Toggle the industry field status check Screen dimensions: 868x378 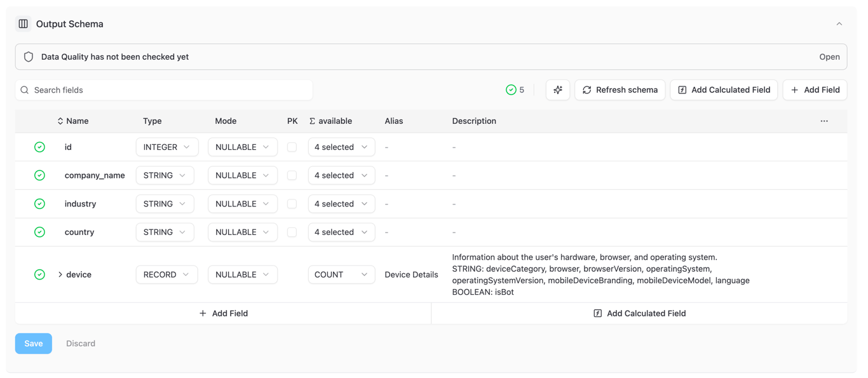pos(39,204)
